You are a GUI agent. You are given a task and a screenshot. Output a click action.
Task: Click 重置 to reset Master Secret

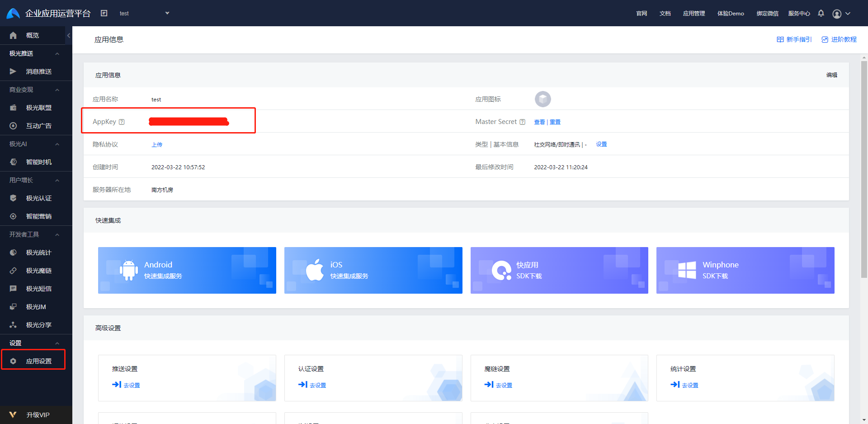(555, 122)
